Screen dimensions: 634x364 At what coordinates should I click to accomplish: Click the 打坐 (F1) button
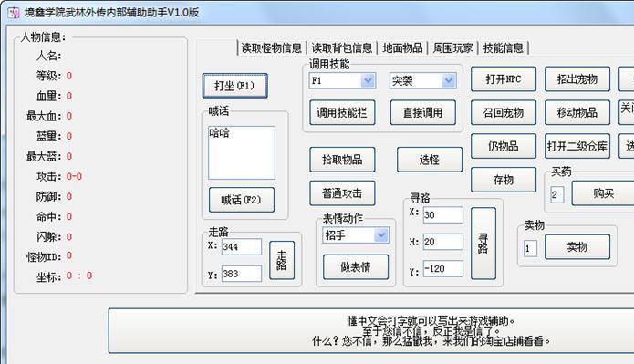(x=235, y=86)
